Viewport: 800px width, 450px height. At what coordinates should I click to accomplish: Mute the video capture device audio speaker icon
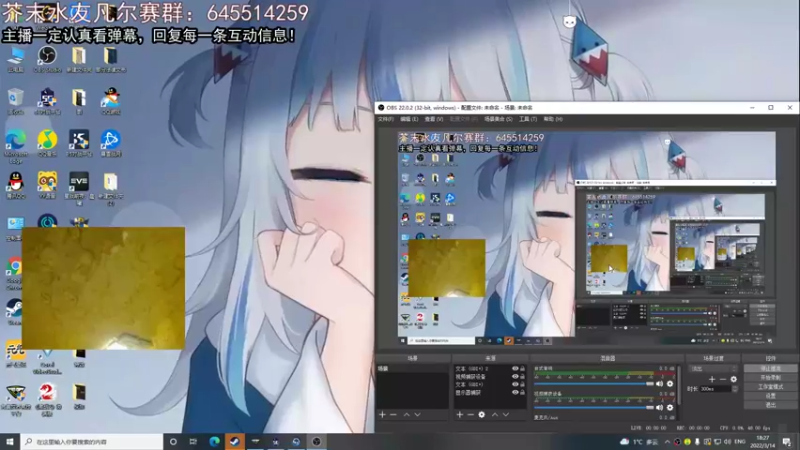(x=659, y=407)
